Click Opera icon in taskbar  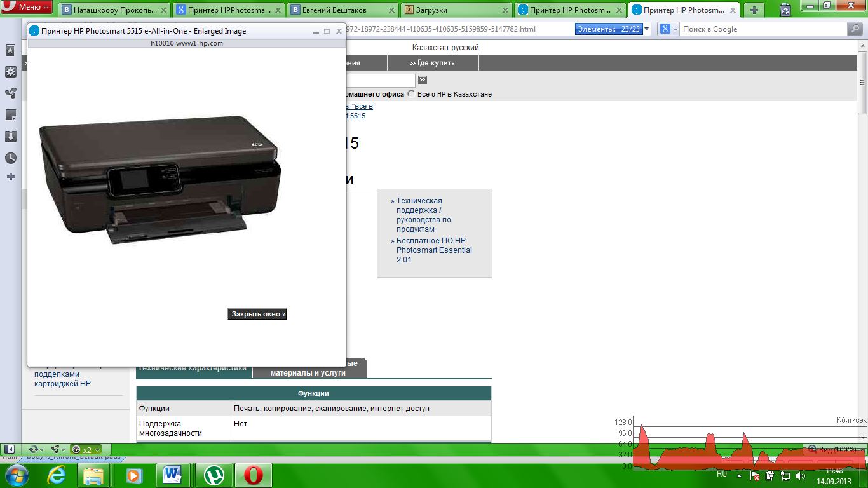[x=254, y=475]
